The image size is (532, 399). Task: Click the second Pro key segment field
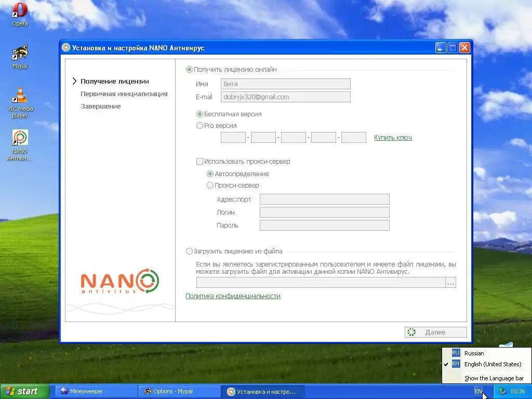point(263,137)
